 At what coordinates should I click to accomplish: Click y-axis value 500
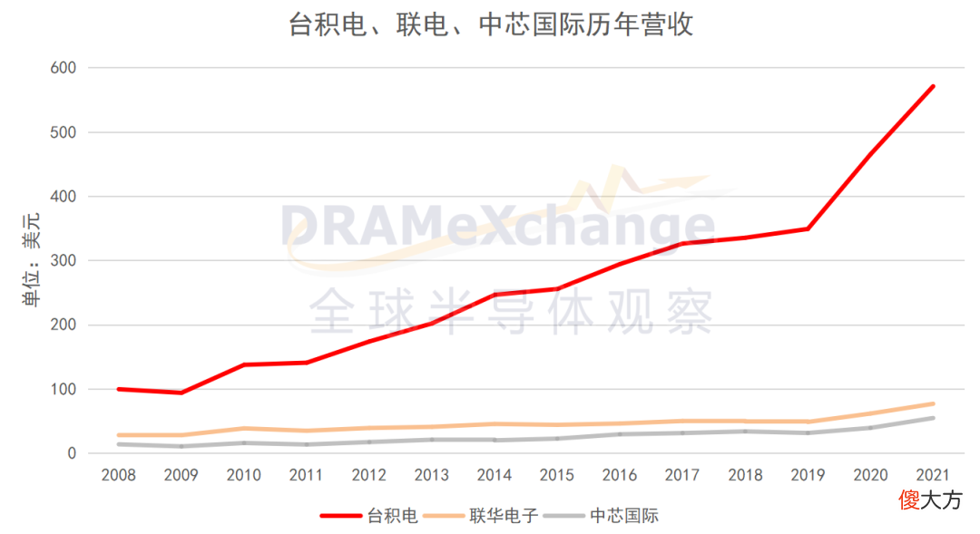64,132
